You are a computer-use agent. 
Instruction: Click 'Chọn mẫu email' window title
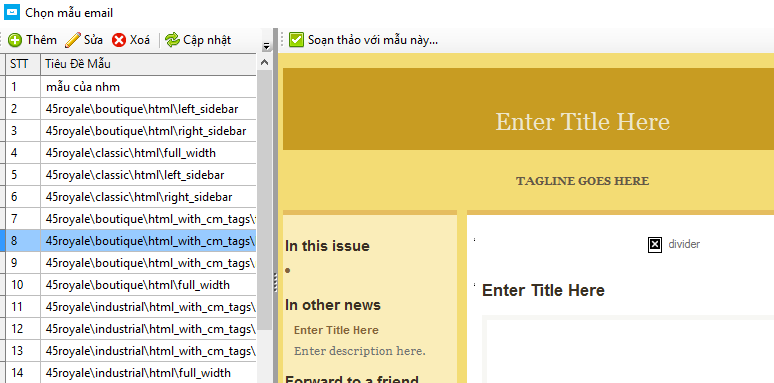click(x=69, y=12)
